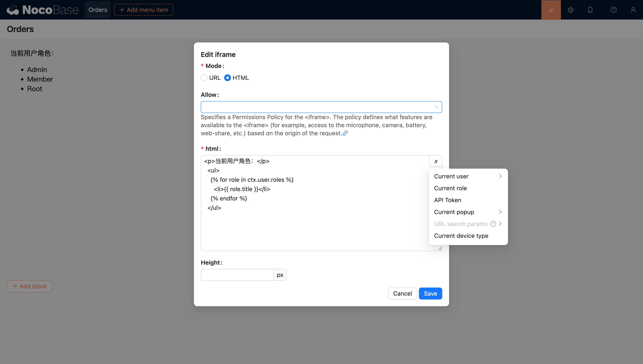
Task: Choose the Current device type variable
Action: click(x=461, y=236)
